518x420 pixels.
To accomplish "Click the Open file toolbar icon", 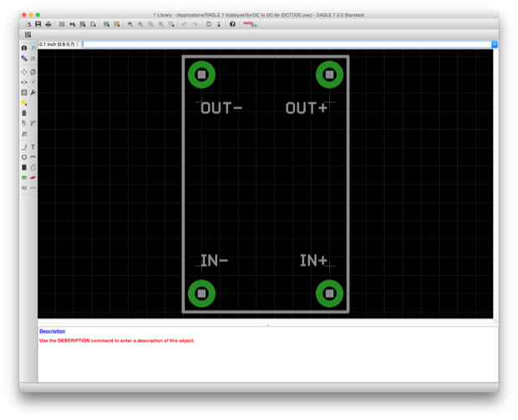I will (x=28, y=24).
